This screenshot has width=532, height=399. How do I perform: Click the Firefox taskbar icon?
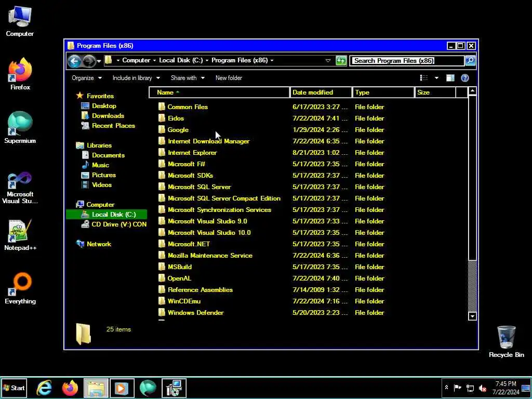click(x=70, y=388)
